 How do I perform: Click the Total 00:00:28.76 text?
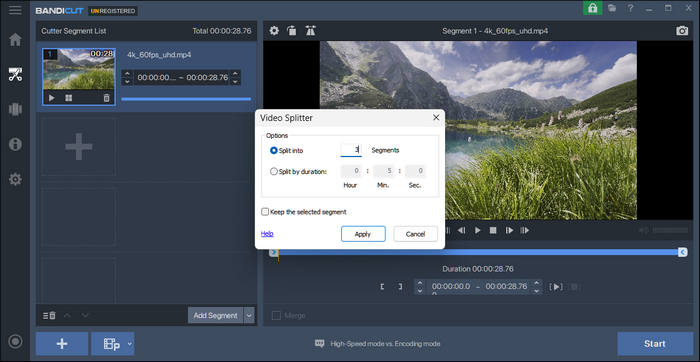(222, 31)
